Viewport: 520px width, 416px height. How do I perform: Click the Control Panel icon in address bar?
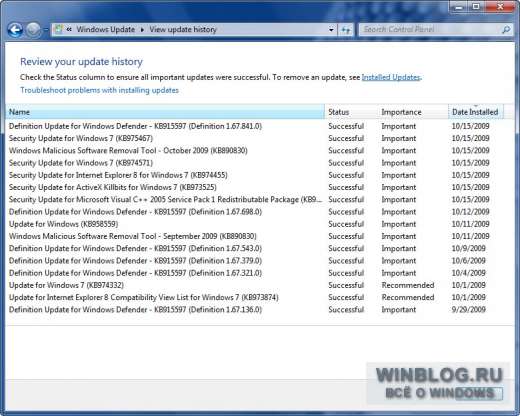58,29
